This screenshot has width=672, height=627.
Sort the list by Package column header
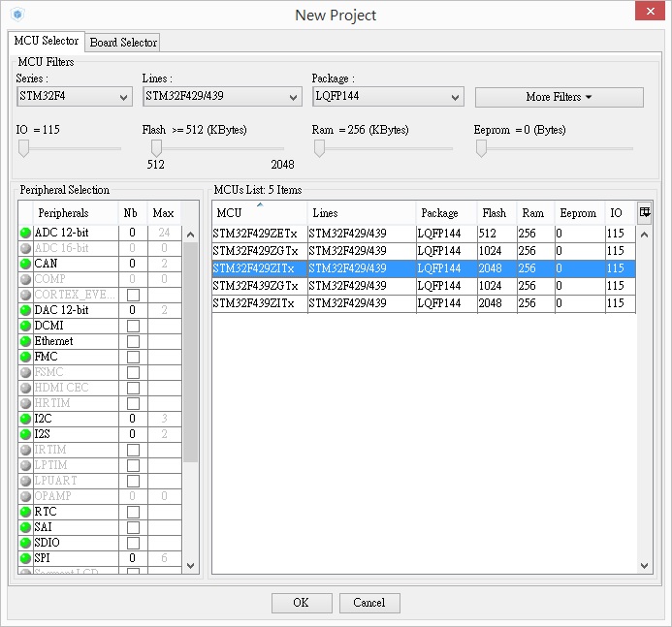coord(446,213)
